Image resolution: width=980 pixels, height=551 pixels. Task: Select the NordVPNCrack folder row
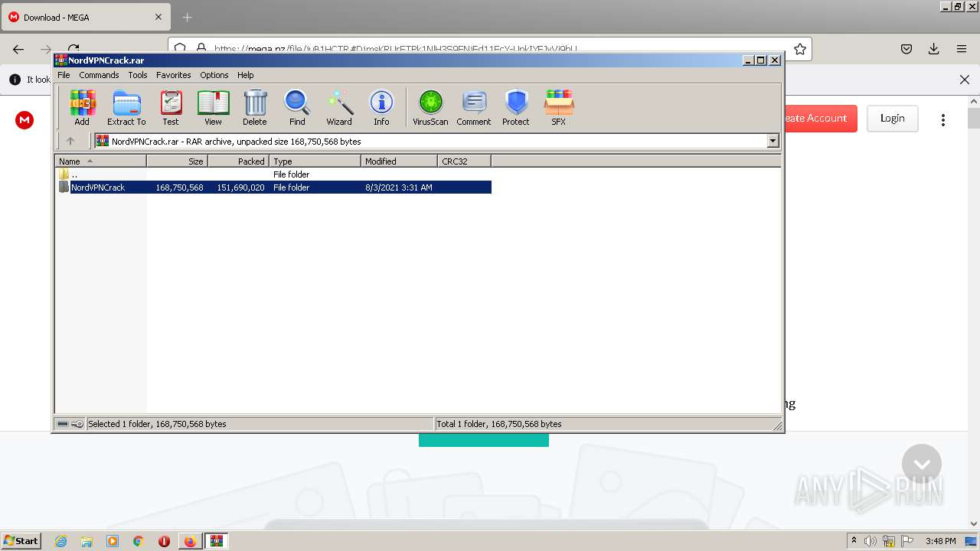(x=274, y=187)
